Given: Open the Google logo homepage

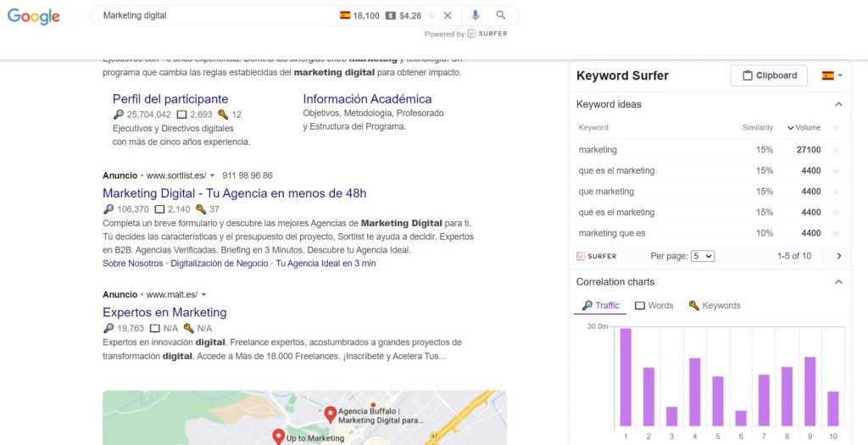Looking at the screenshot, I should (33, 17).
